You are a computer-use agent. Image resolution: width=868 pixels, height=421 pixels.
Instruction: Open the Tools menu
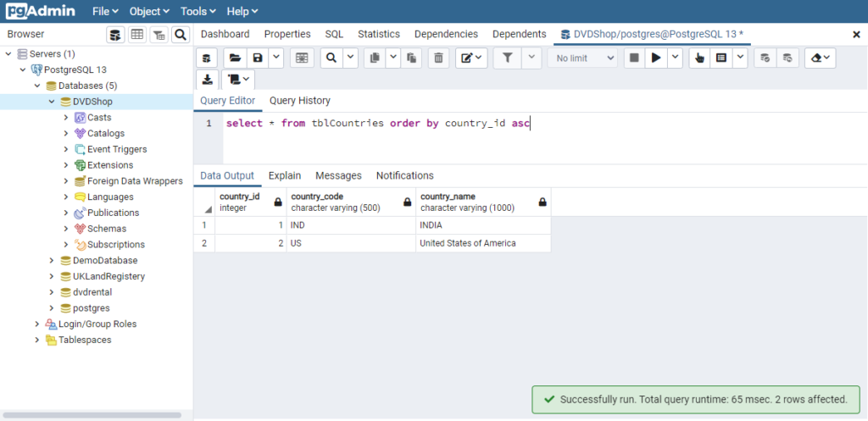click(198, 11)
